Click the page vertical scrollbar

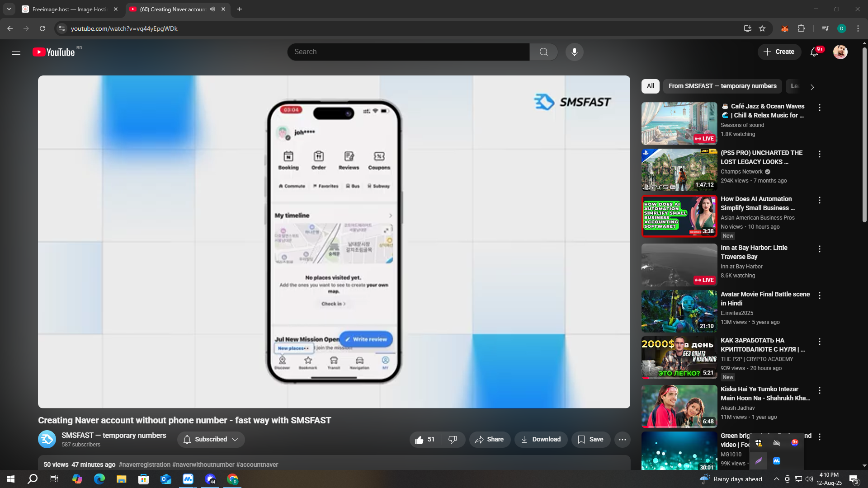point(864,136)
